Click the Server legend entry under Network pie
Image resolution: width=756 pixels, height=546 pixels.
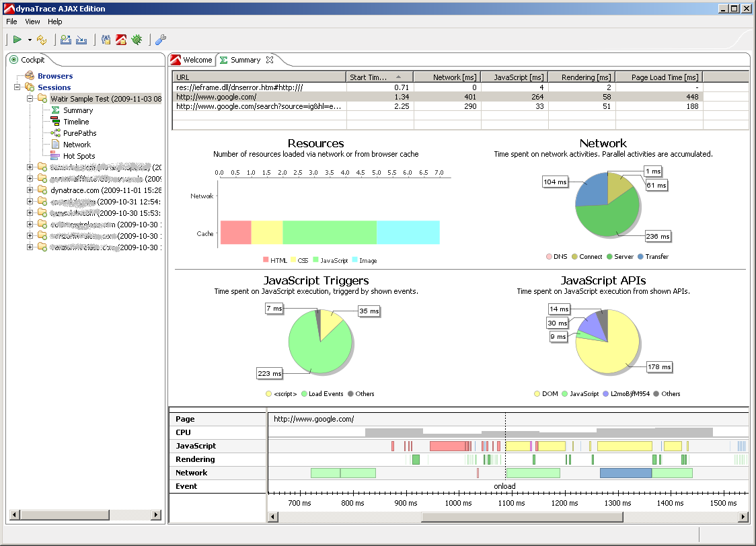click(x=620, y=256)
